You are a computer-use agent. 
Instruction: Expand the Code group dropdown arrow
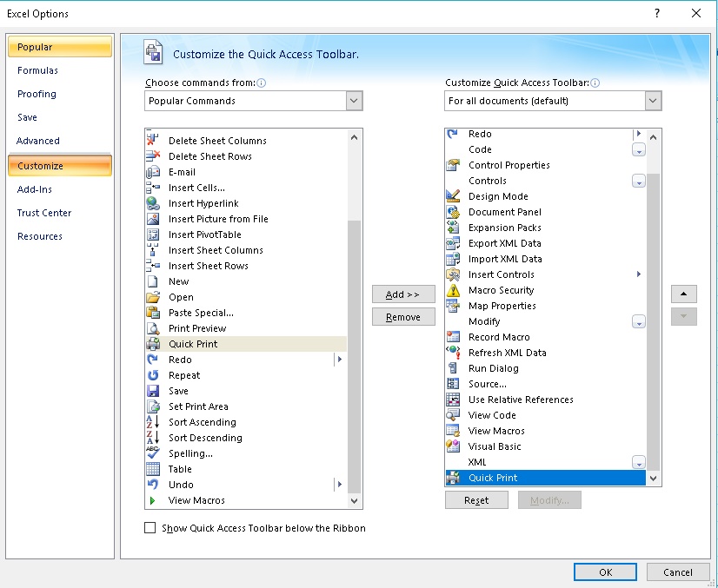[x=638, y=149]
